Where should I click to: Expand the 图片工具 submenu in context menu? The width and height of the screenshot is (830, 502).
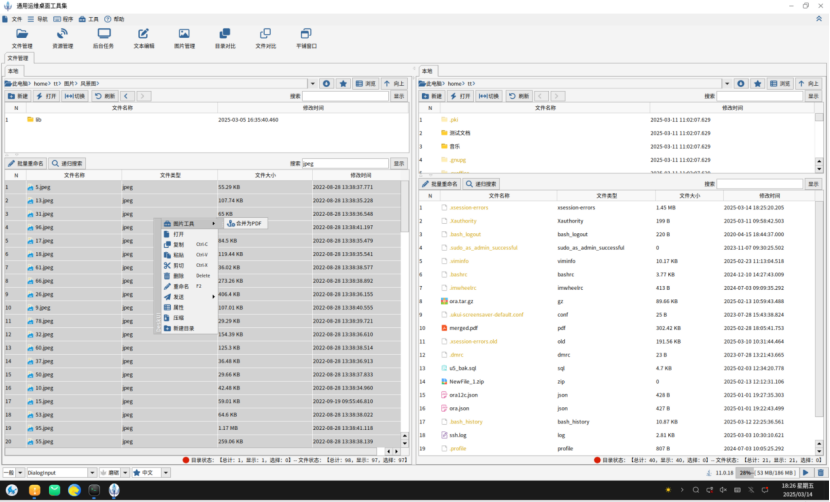pos(190,223)
